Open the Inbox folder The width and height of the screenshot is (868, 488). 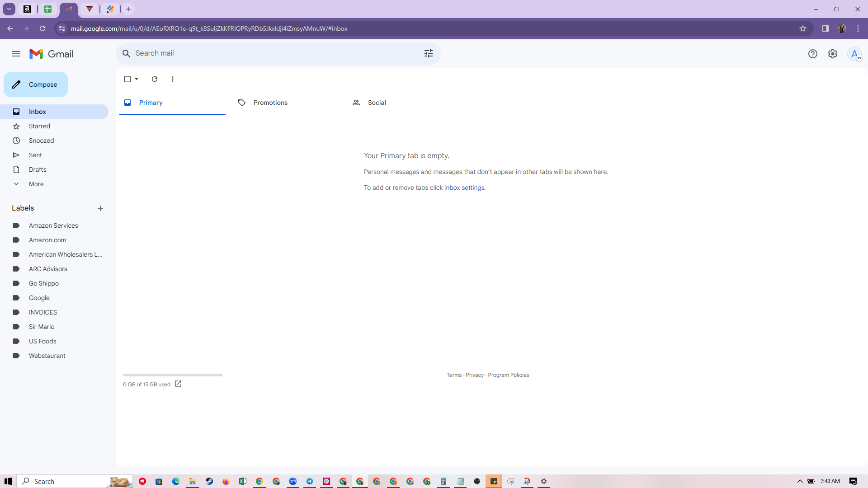[54, 112]
